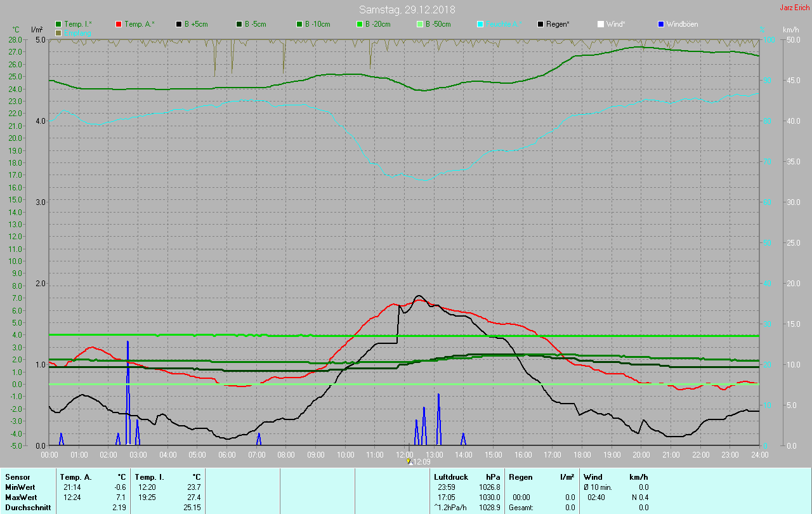Click the blue Windböen legend square

660,24
